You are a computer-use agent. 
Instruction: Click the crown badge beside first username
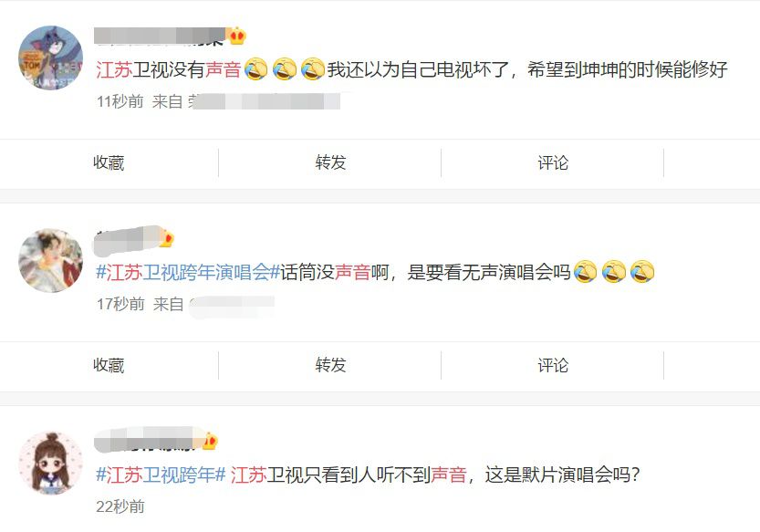237,36
